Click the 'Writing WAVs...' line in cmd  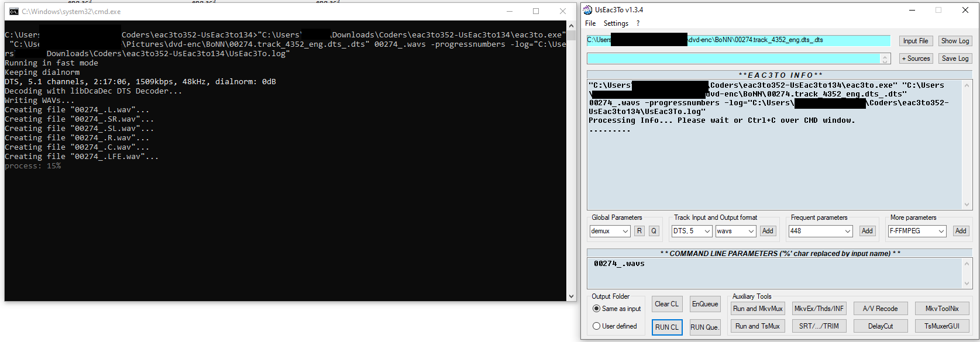(x=40, y=101)
